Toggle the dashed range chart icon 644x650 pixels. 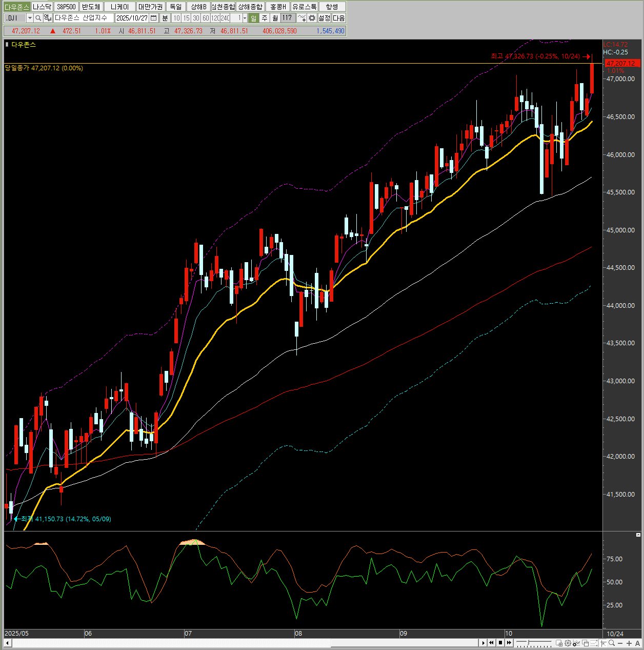coord(594,643)
